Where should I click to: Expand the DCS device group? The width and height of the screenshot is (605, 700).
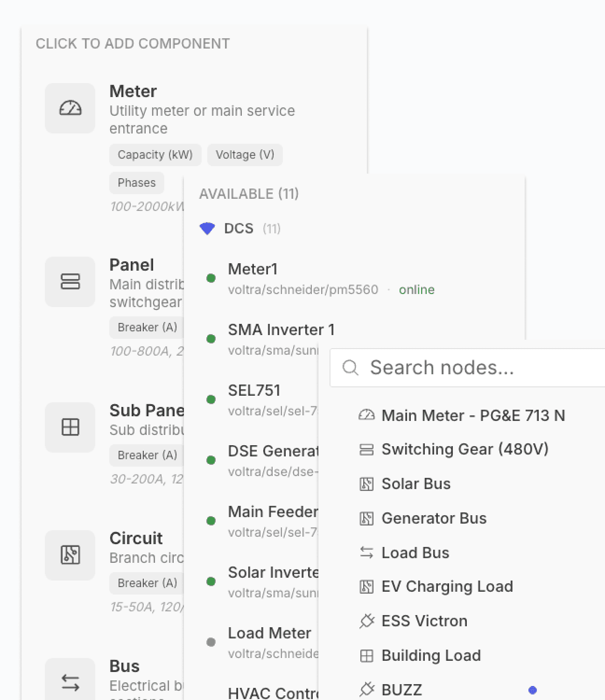coord(239,228)
